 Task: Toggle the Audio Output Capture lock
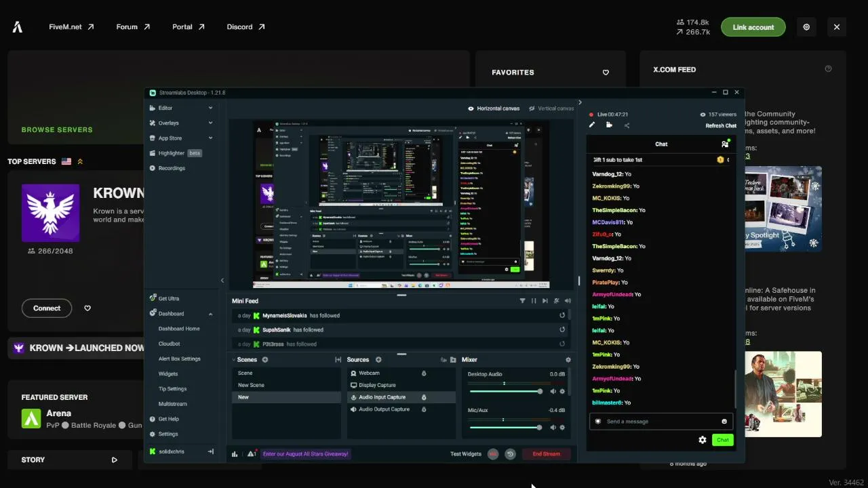pos(424,409)
